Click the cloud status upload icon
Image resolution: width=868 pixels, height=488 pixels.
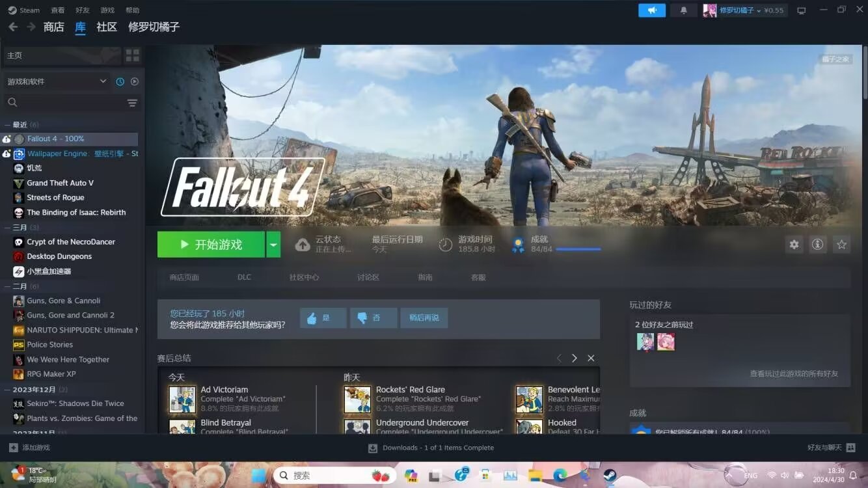[303, 245]
